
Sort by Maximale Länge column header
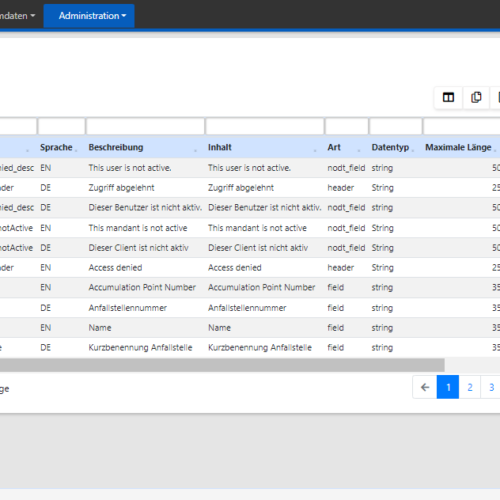pyautogui.click(x=458, y=147)
